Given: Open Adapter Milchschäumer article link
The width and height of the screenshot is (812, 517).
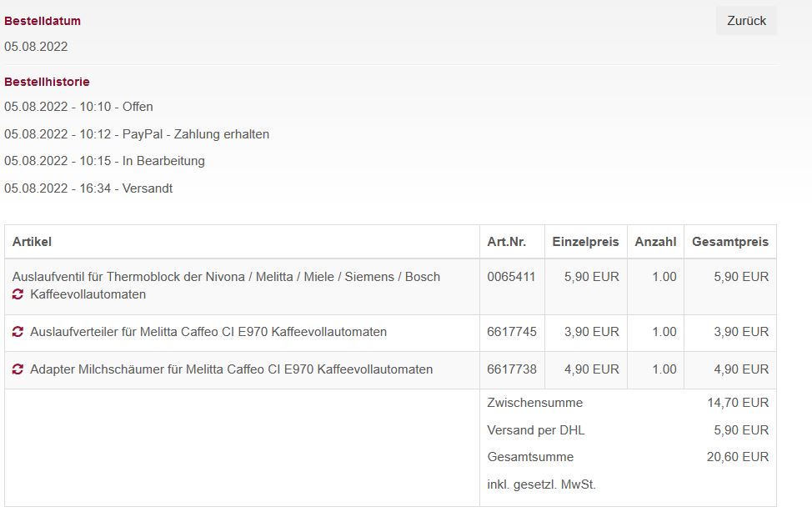Looking at the screenshot, I should tap(232, 369).
